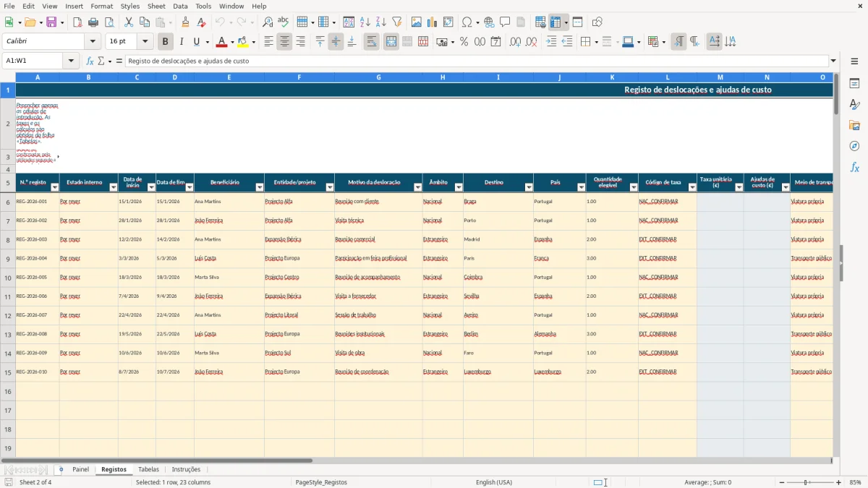Toggle Align Left

click(x=268, y=42)
